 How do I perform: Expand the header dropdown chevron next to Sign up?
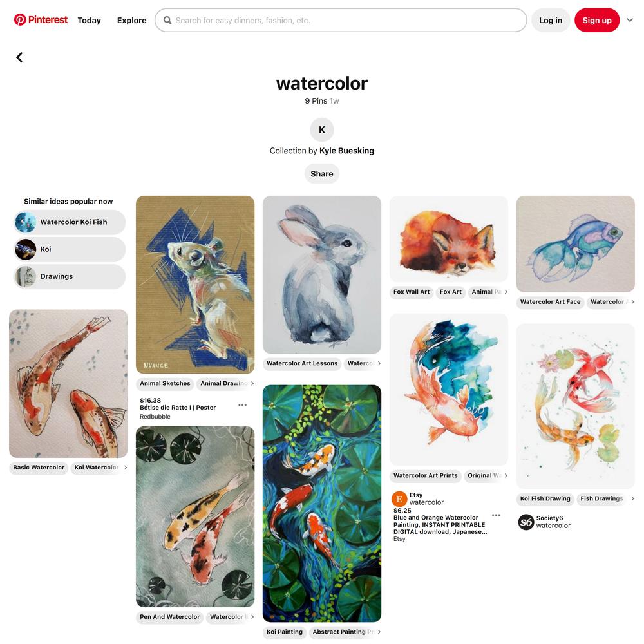[630, 20]
